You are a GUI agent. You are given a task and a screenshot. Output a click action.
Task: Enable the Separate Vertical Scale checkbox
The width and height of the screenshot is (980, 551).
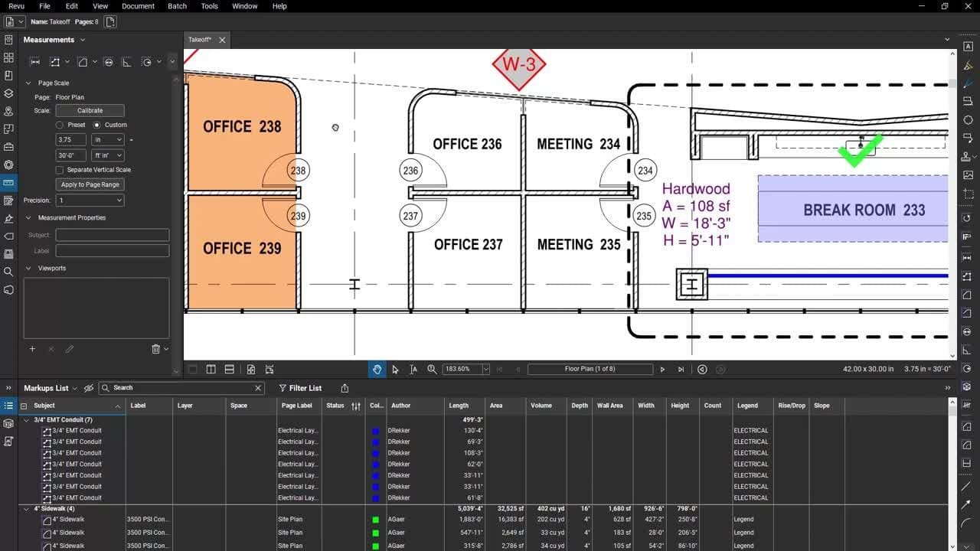pyautogui.click(x=60, y=170)
